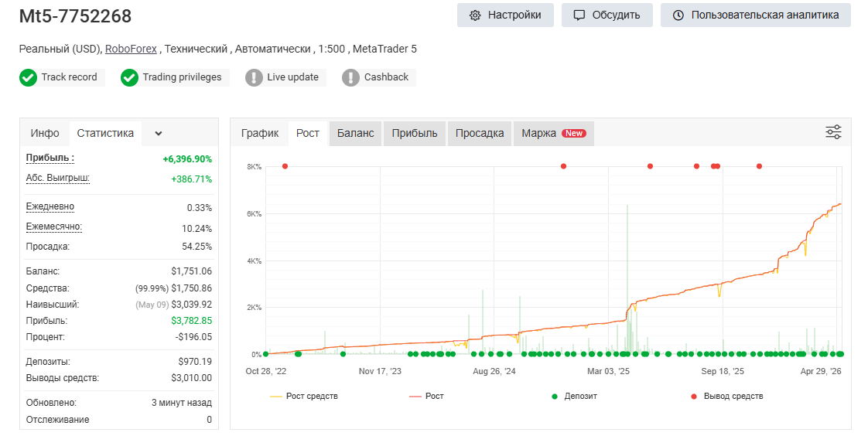The image size is (868, 436).
Task: Toggle the Рост legend series
Action: click(x=426, y=396)
